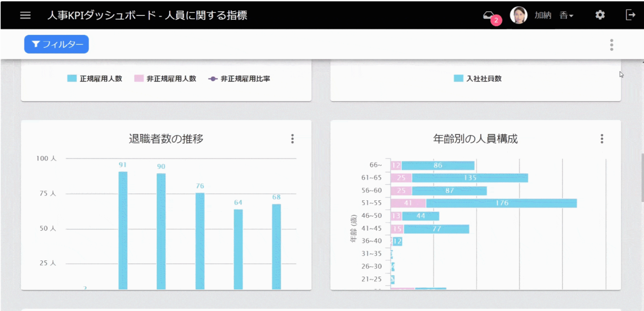Click the logout icon
644x311 pixels.
630,15
